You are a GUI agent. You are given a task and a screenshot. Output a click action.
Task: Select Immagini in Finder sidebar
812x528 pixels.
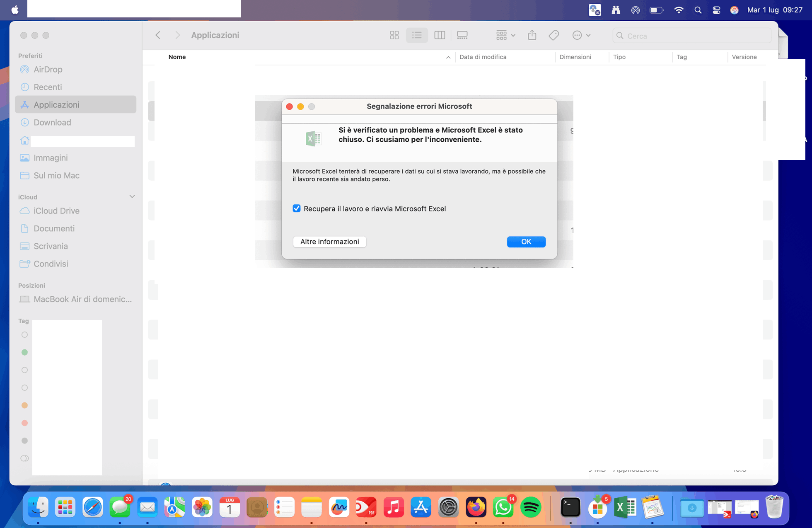point(76,157)
